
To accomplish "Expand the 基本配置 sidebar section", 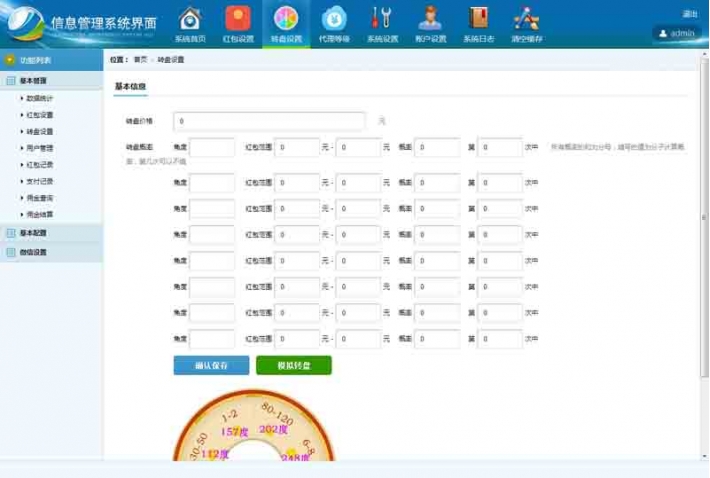I will [33, 233].
